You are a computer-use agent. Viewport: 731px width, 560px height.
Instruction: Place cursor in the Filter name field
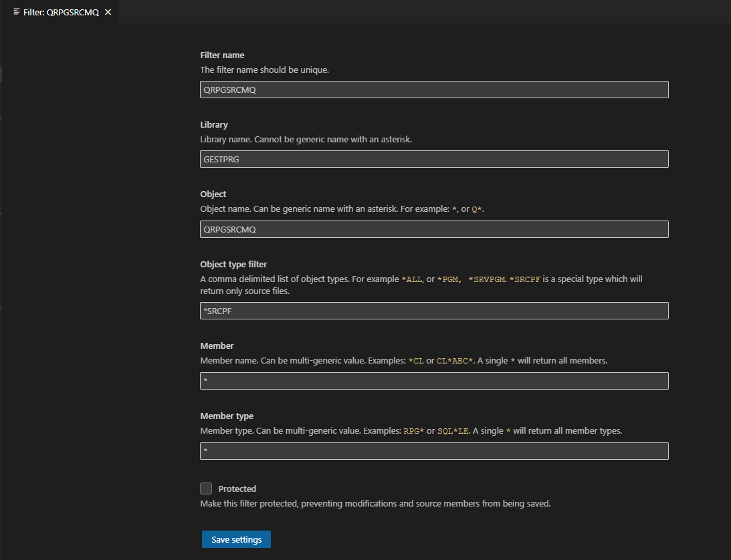(433, 89)
